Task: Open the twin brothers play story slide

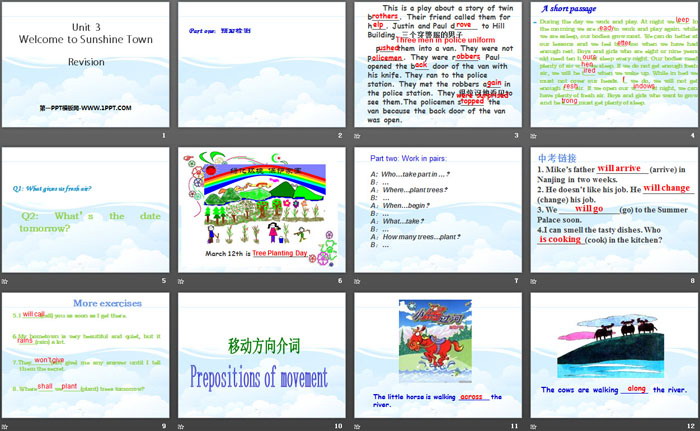Action: click(x=436, y=70)
